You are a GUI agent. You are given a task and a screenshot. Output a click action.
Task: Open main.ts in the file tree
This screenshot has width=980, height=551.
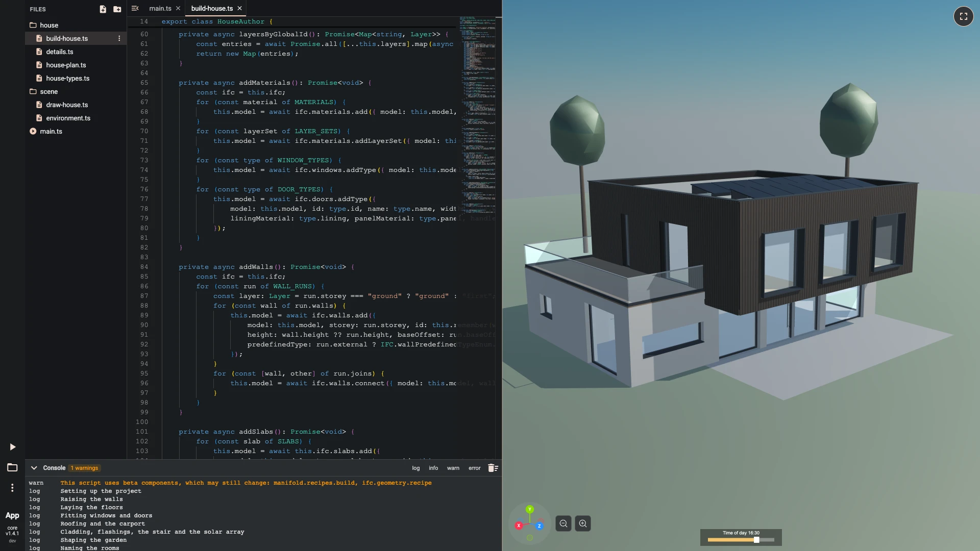(x=76, y=131)
